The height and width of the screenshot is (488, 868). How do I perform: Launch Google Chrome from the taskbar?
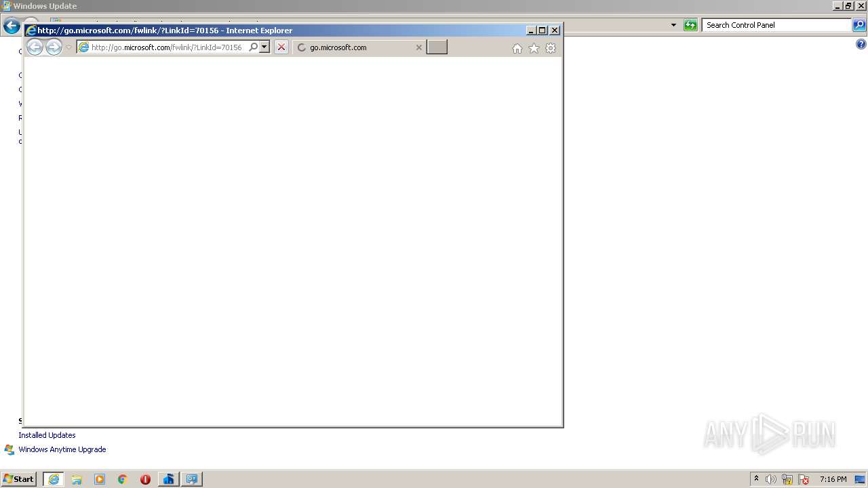pos(123,479)
